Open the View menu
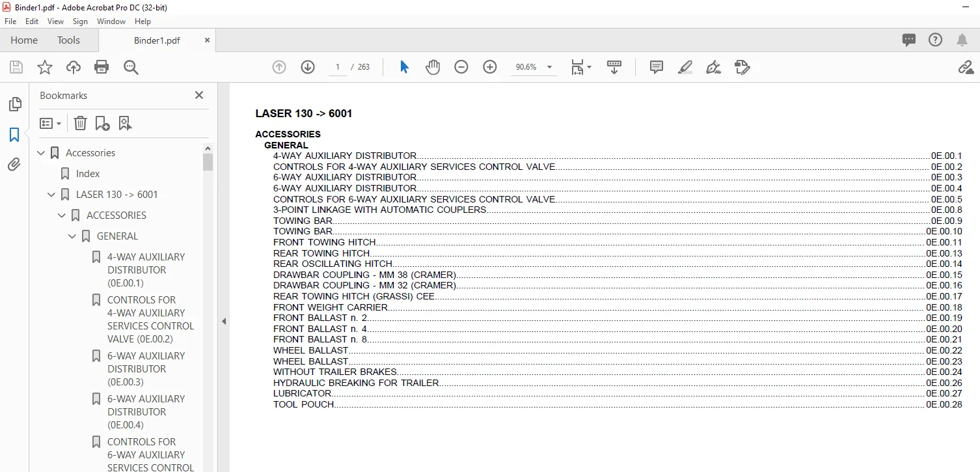This screenshot has width=980, height=472. pyautogui.click(x=56, y=21)
